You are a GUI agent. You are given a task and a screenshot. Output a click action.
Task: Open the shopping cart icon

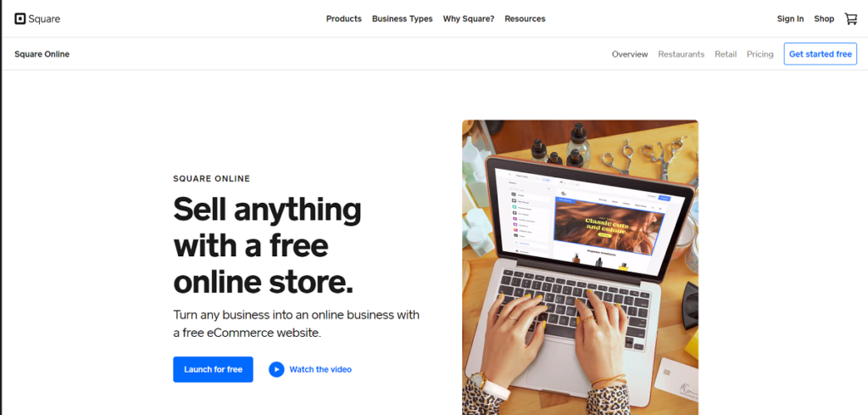(x=851, y=19)
